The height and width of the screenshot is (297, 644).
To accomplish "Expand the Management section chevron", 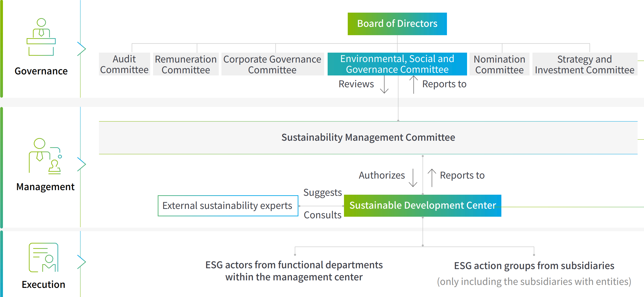I will (82, 164).
